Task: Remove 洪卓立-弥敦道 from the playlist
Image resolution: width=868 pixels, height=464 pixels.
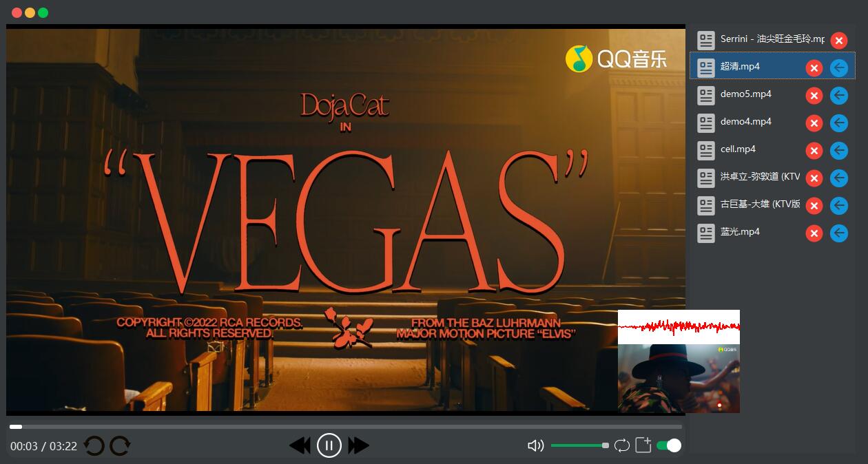Action: (x=814, y=178)
